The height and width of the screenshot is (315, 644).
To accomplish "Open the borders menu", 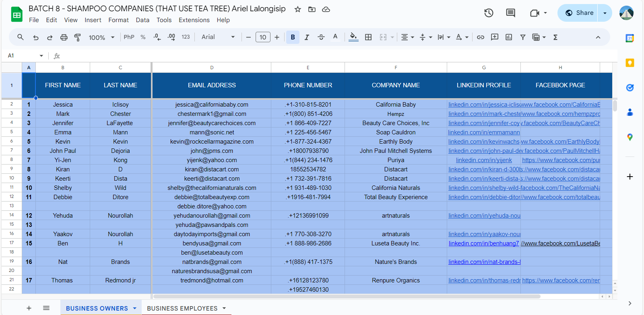I will 368,37.
